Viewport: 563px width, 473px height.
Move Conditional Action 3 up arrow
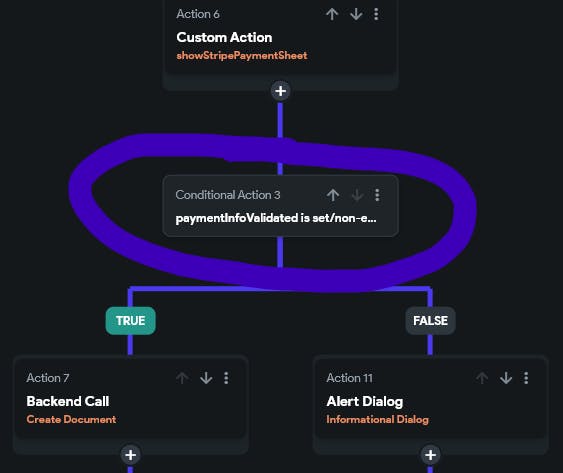point(333,195)
